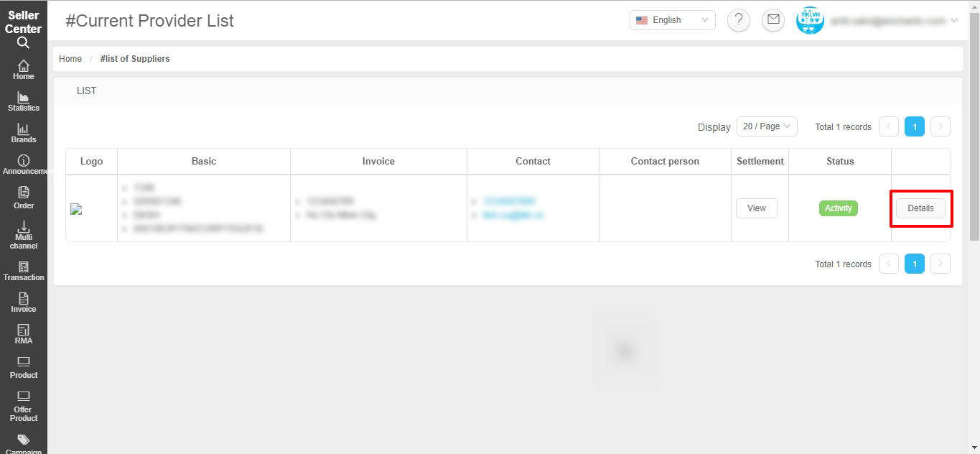Open the mail envelope icon

tap(773, 20)
